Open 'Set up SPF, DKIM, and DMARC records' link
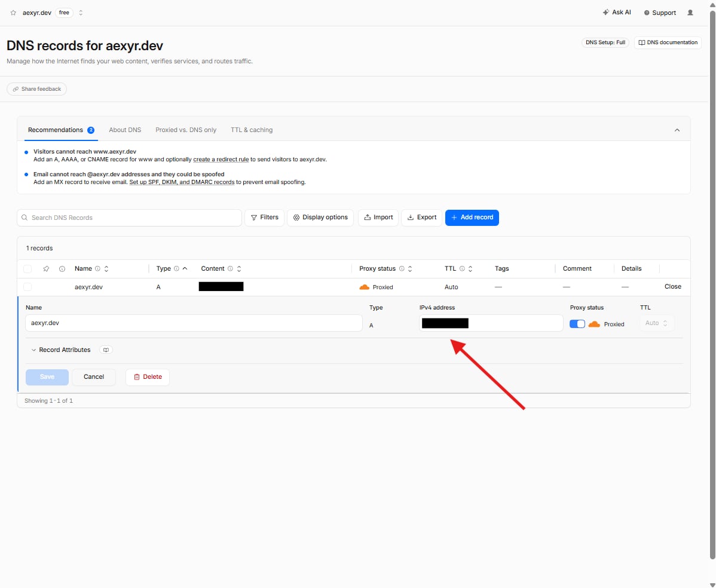Screen dimensions: 716x588 click(182, 182)
